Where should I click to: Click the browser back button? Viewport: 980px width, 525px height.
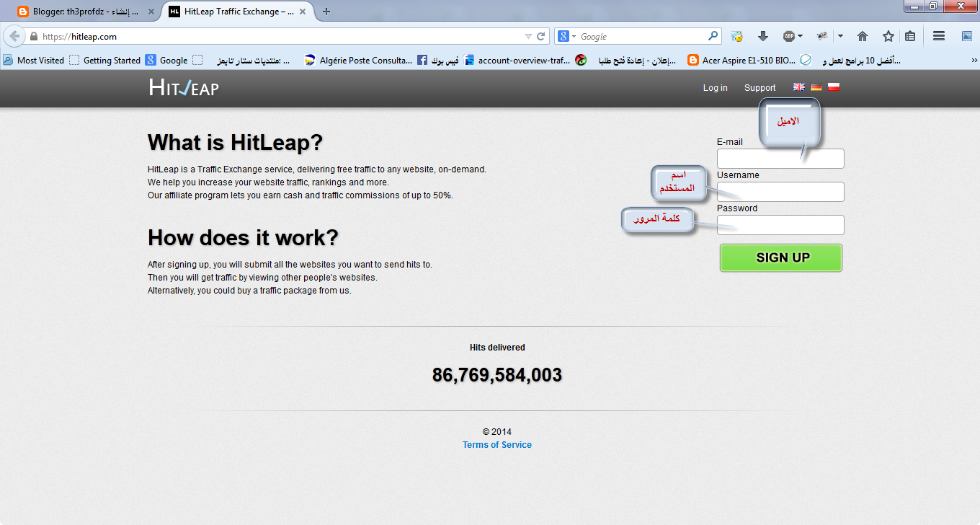click(14, 36)
